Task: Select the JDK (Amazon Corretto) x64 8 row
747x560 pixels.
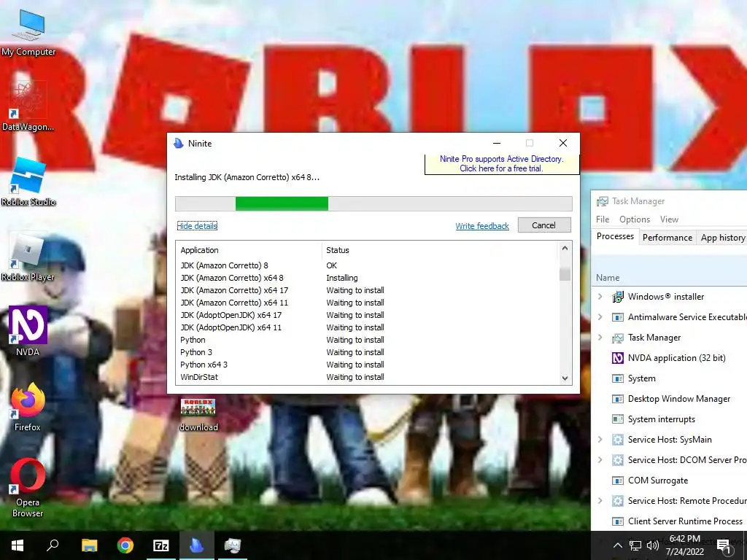Action: click(x=368, y=278)
